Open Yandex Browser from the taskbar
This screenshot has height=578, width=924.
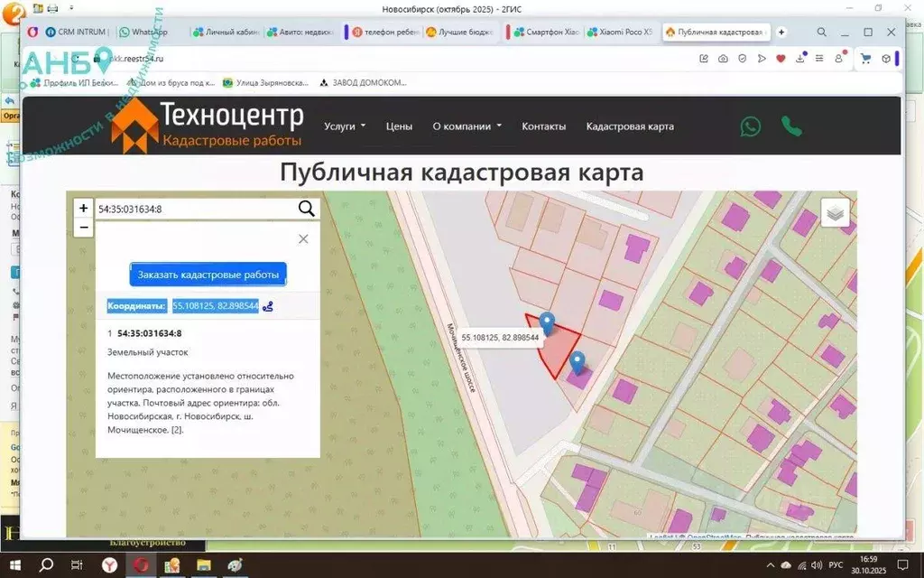[x=108, y=565]
